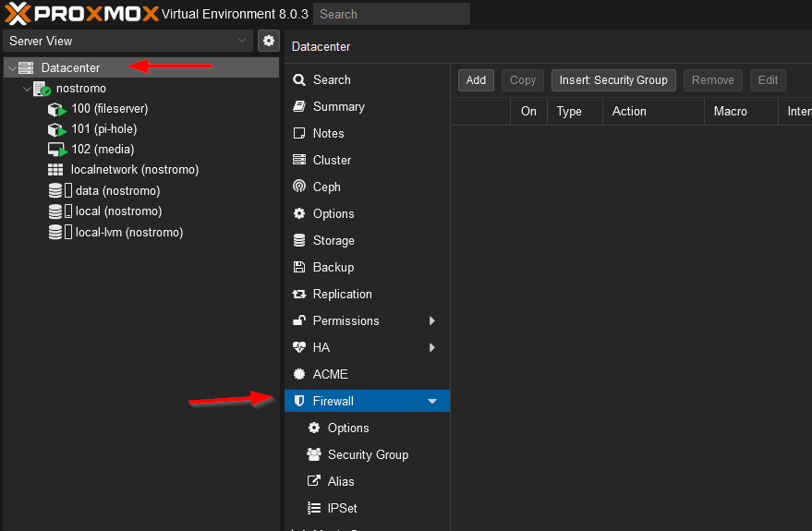Viewport: 812px width, 531px height.
Task: Open the tree settings gear button
Action: coord(268,41)
